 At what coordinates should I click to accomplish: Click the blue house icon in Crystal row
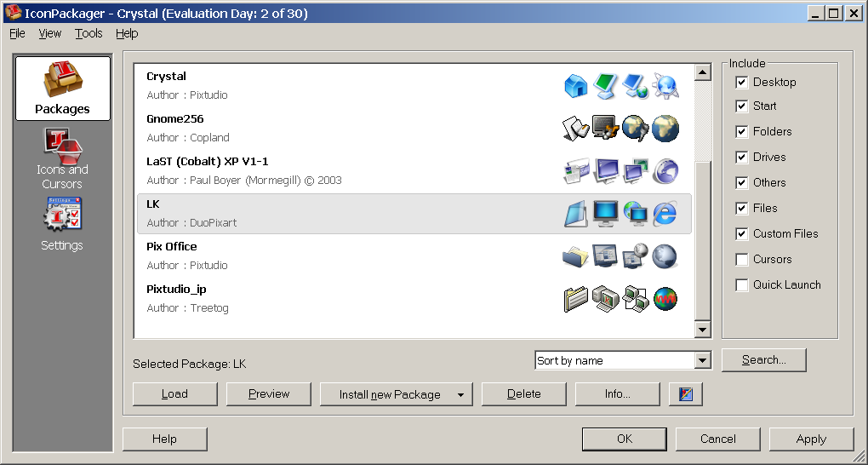pyautogui.click(x=576, y=87)
